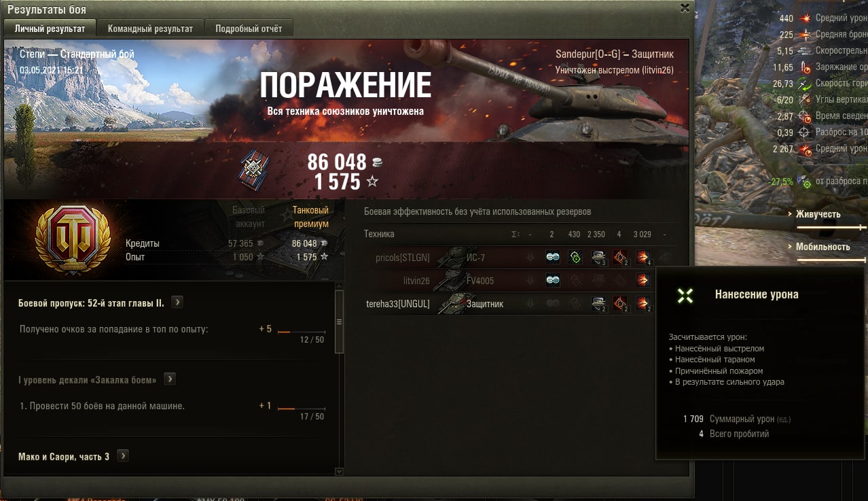Click the ИС-7 assist damage icon
This screenshot has height=501, width=868.
pos(575,258)
